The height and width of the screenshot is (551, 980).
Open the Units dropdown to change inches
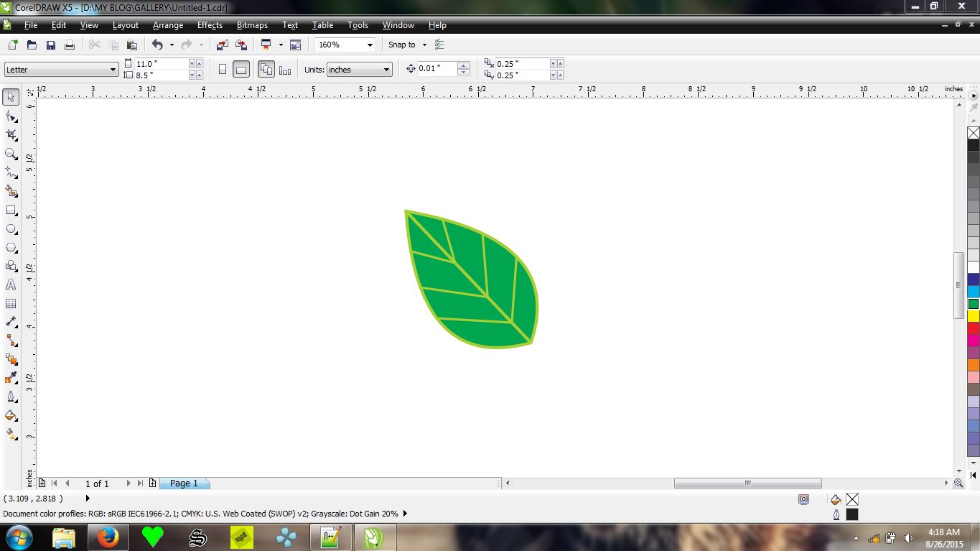point(386,69)
